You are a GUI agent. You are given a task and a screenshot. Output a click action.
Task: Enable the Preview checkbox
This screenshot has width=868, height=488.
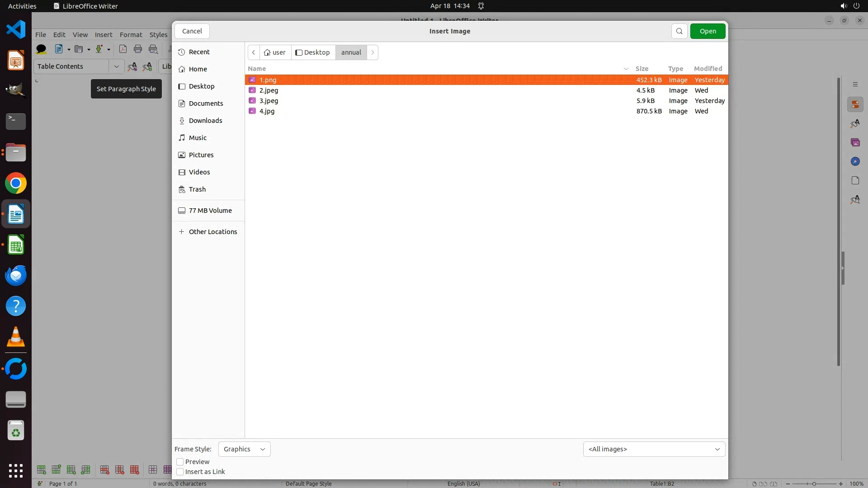tap(180, 462)
